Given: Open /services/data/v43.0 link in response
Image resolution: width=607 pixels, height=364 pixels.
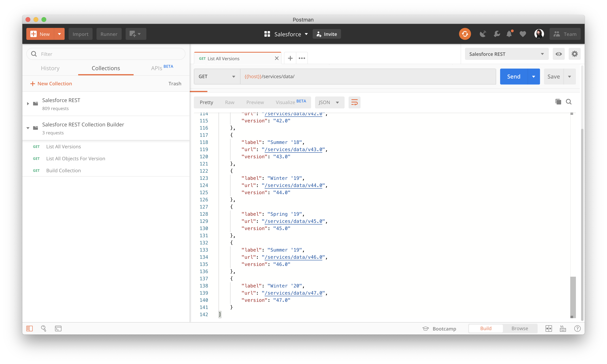Looking at the screenshot, I should point(293,149).
